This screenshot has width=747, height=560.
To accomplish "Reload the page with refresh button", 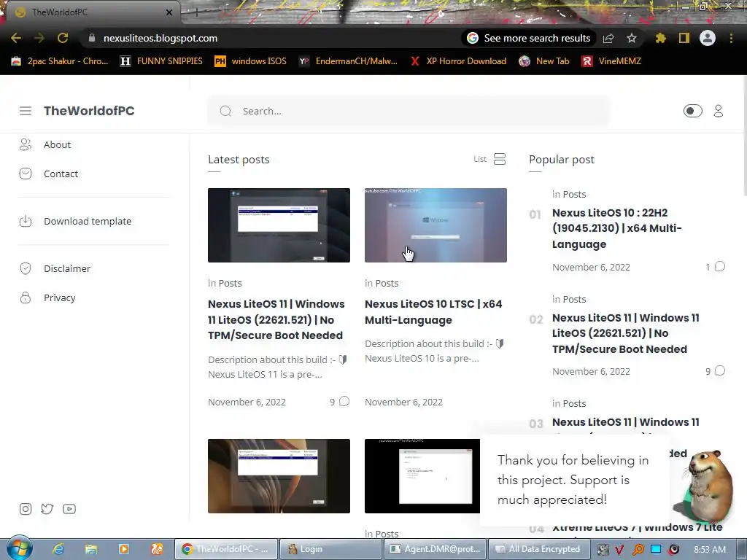I will [63, 38].
